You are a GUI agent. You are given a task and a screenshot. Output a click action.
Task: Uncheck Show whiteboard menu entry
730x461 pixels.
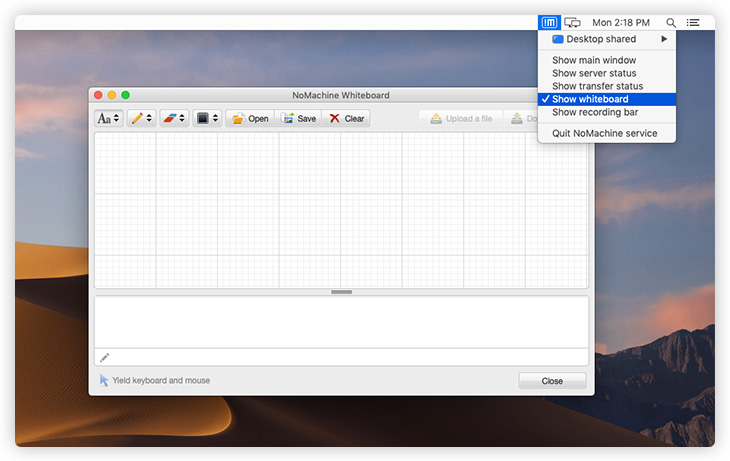[x=590, y=99]
